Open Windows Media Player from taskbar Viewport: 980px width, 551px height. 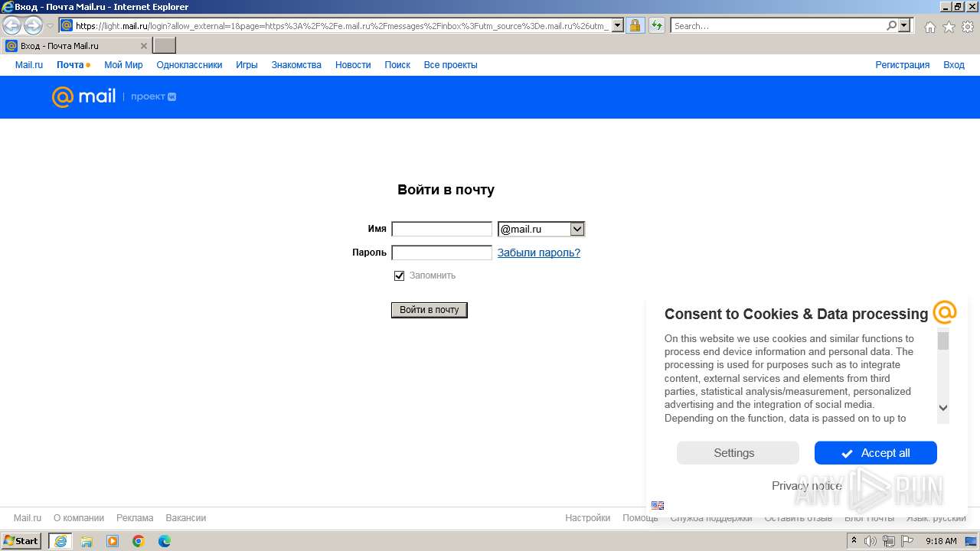pyautogui.click(x=113, y=541)
